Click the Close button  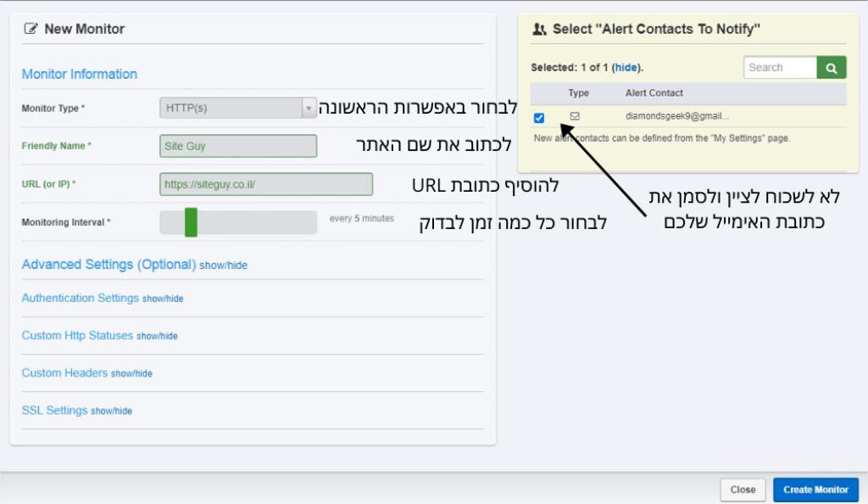[x=743, y=490]
